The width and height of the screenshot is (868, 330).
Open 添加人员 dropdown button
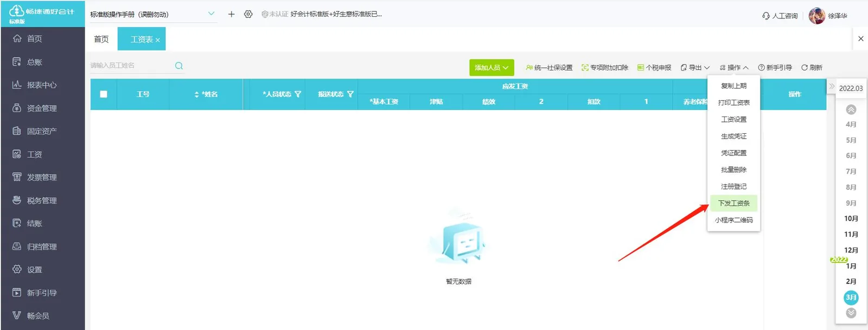(492, 68)
